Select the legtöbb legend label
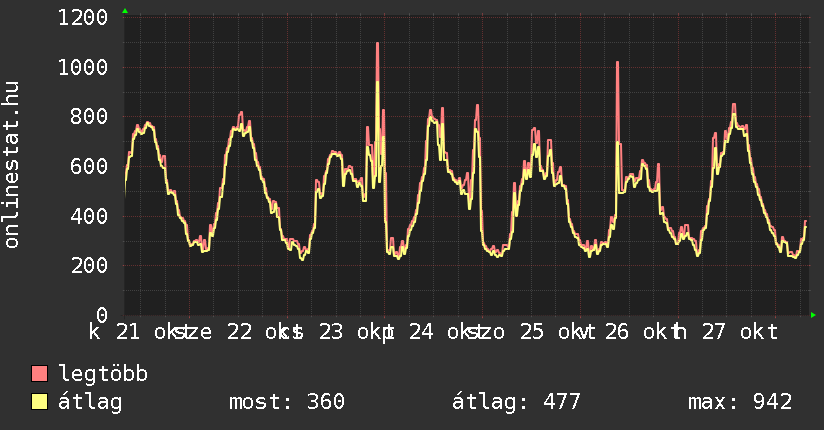 coord(104,375)
